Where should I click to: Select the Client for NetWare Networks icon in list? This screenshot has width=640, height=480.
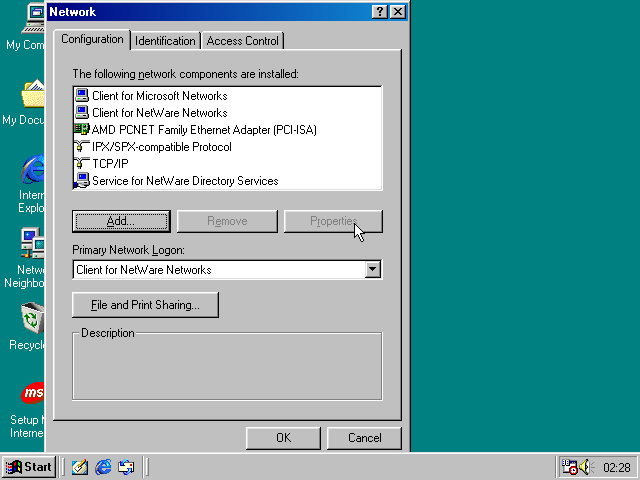tap(82, 112)
